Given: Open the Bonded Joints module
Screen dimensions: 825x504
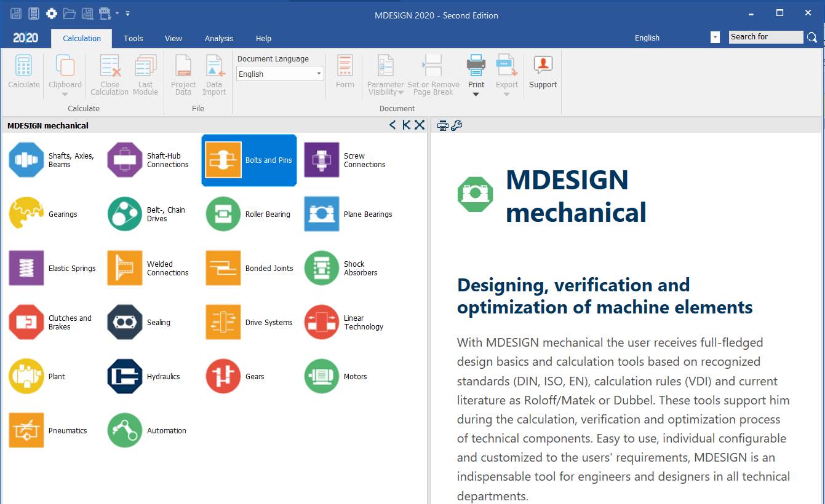Looking at the screenshot, I should (250, 268).
